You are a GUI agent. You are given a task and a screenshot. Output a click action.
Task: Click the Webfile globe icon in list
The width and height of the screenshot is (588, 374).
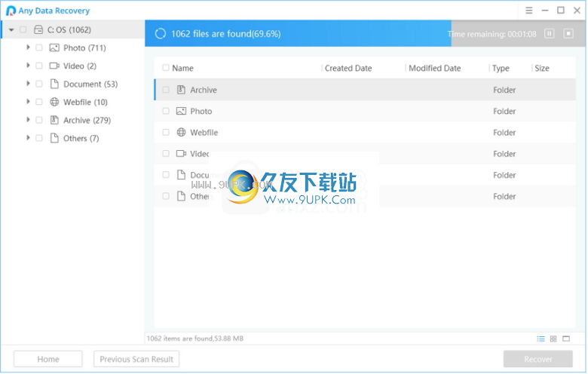pos(181,132)
